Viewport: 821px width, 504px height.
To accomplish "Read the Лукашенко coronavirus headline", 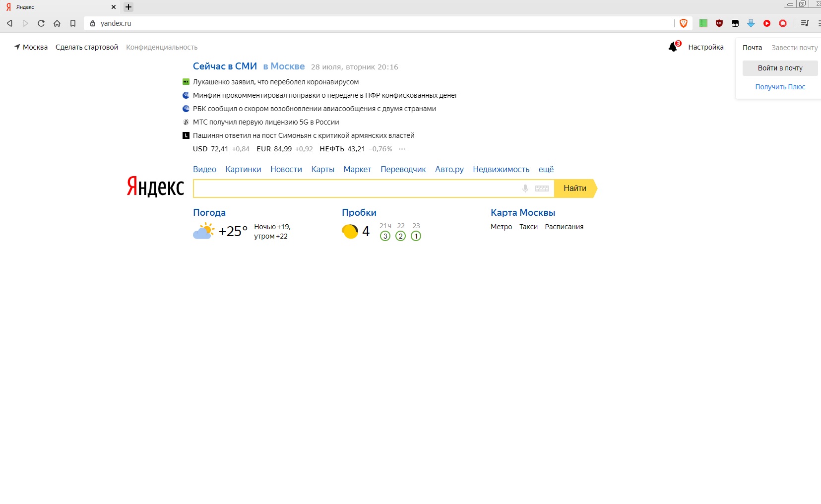I will click(x=276, y=82).
